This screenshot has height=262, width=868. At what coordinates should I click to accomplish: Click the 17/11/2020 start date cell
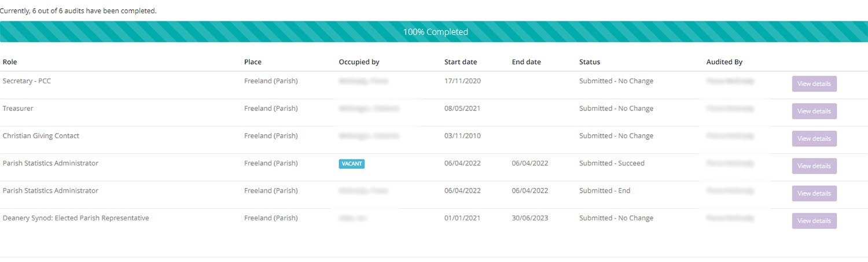tap(462, 81)
